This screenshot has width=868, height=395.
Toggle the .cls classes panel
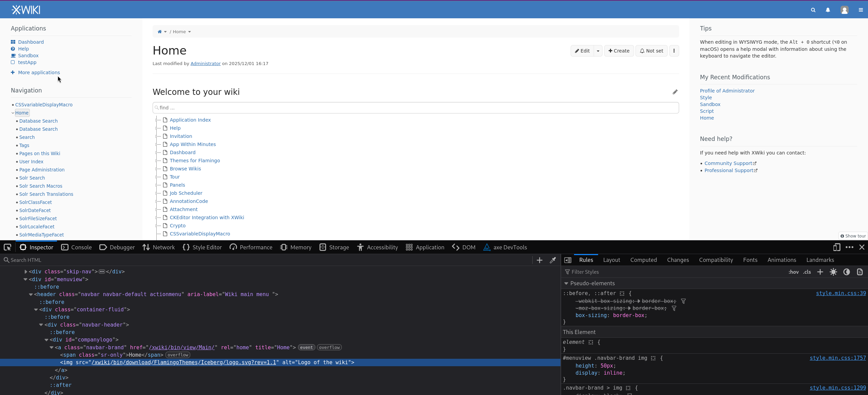click(807, 272)
